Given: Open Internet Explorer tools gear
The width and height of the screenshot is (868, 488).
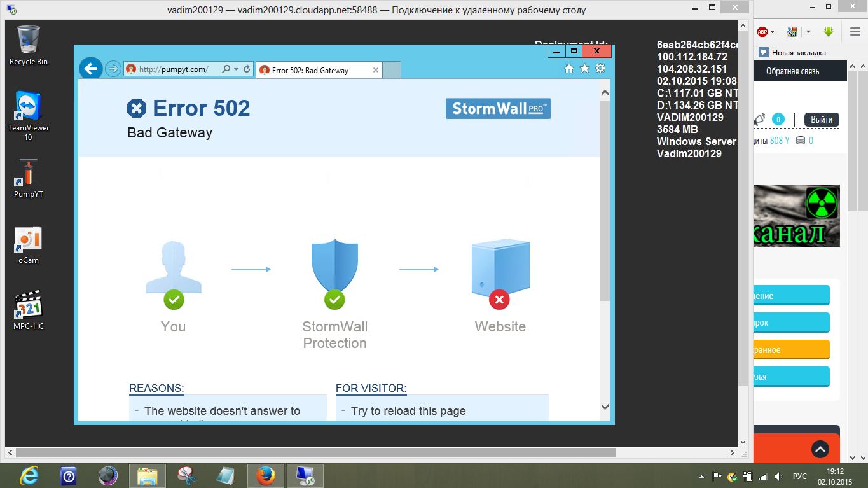Looking at the screenshot, I should point(600,69).
